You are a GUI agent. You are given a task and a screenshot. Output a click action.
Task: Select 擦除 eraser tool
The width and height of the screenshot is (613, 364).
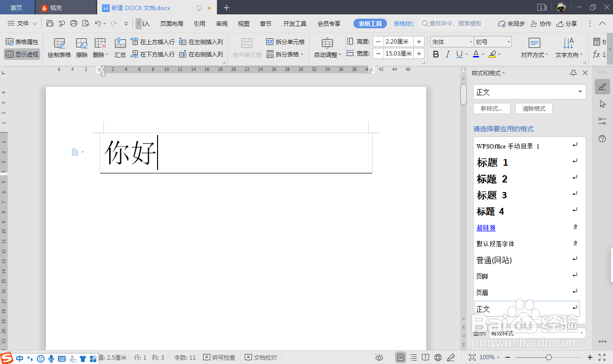[x=82, y=48]
